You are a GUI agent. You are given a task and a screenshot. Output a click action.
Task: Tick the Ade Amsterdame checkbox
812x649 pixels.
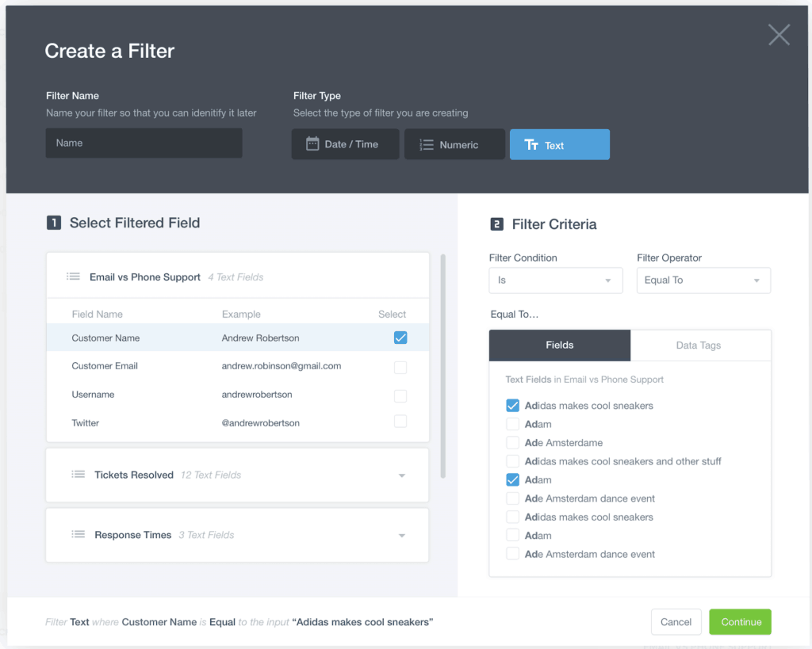[x=513, y=443]
